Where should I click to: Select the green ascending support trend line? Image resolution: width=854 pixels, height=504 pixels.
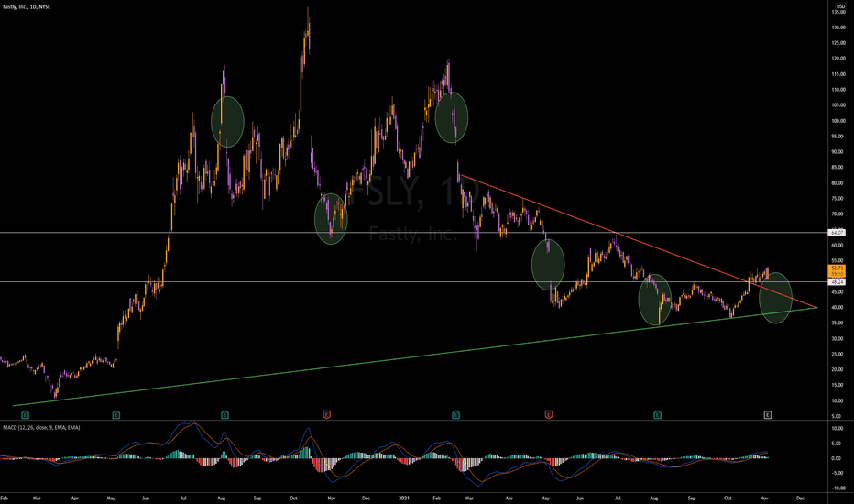point(414,356)
